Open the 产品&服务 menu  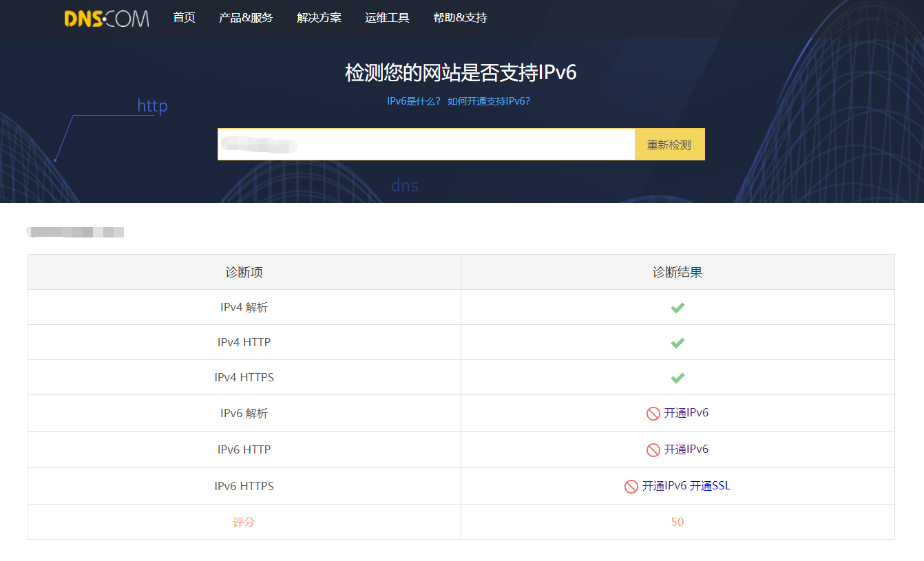[x=246, y=18]
